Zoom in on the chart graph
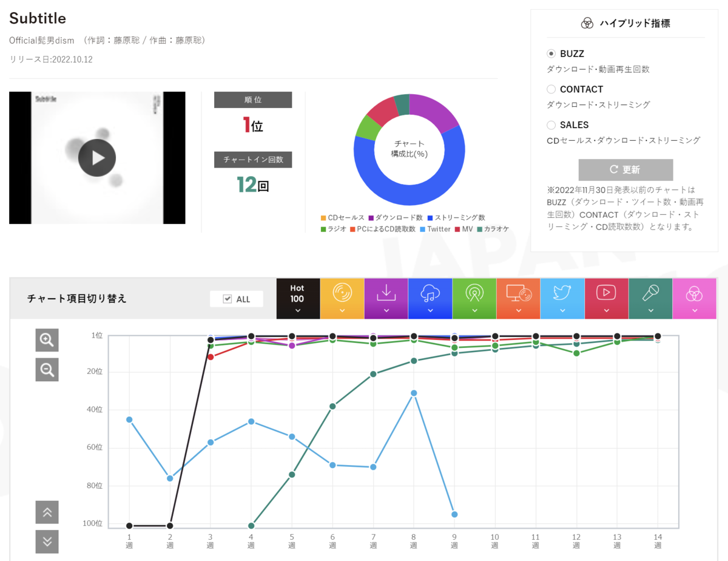728x561 pixels. pyautogui.click(x=47, y=340)
